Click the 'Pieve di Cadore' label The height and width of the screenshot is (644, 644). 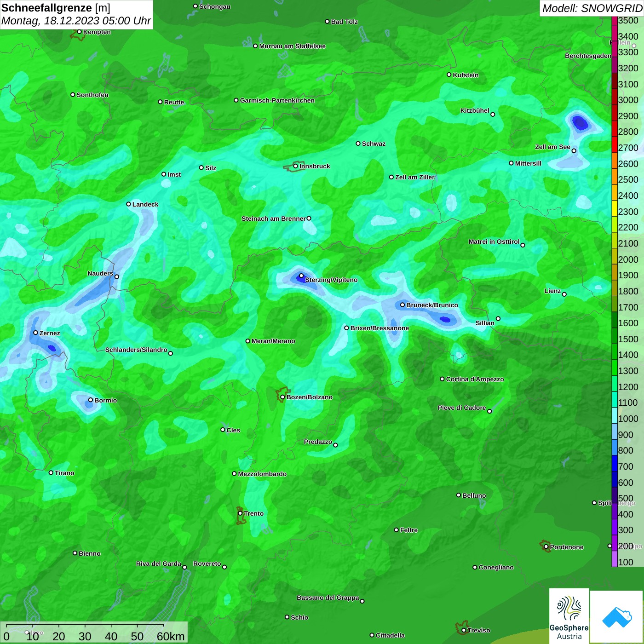coord(462,408)
